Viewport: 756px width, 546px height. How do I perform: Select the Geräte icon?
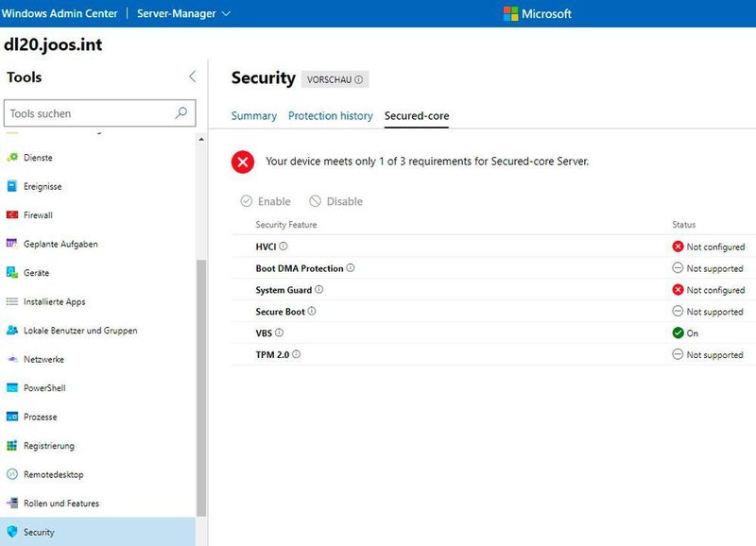pos(12,272)
